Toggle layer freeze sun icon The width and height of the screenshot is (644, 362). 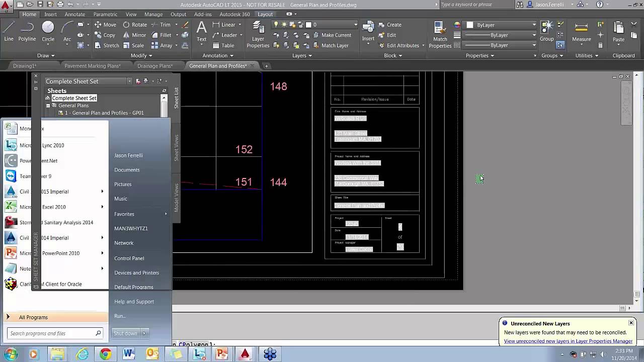coord(284,25)
